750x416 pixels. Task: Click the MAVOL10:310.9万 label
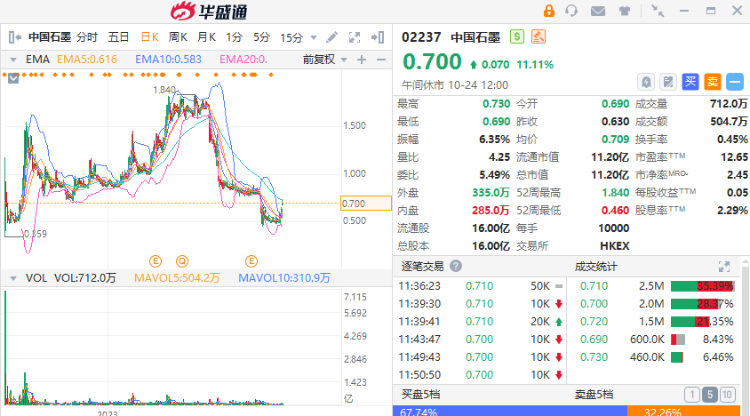pyautogui.click(x=284, y=278)
